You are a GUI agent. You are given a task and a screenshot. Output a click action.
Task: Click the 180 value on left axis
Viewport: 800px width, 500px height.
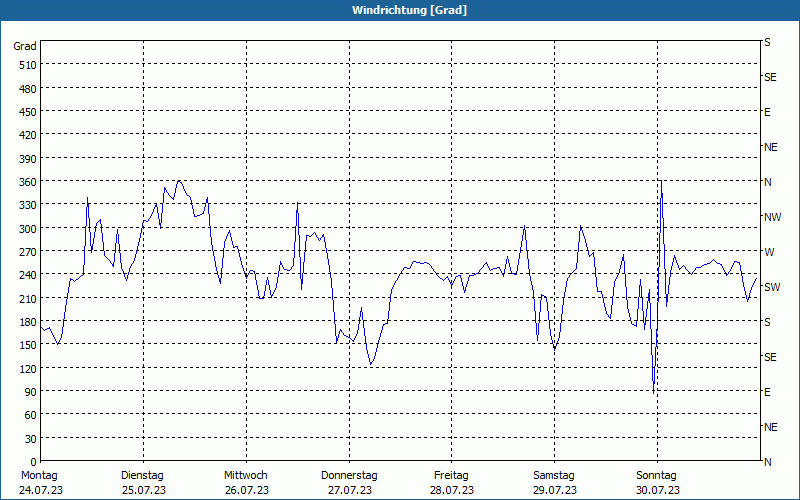pyautogui.click(x=27, y=322)
